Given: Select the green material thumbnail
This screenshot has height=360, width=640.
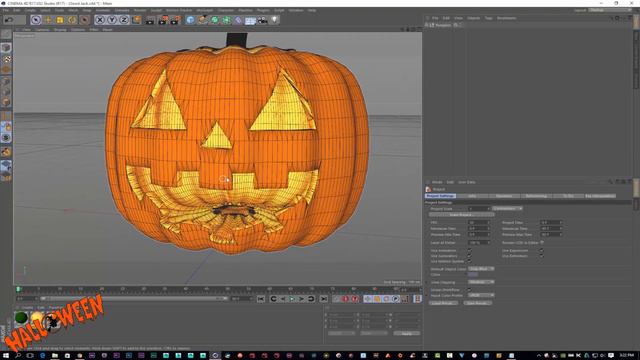Looking at the screenshot, I should 21,318.
